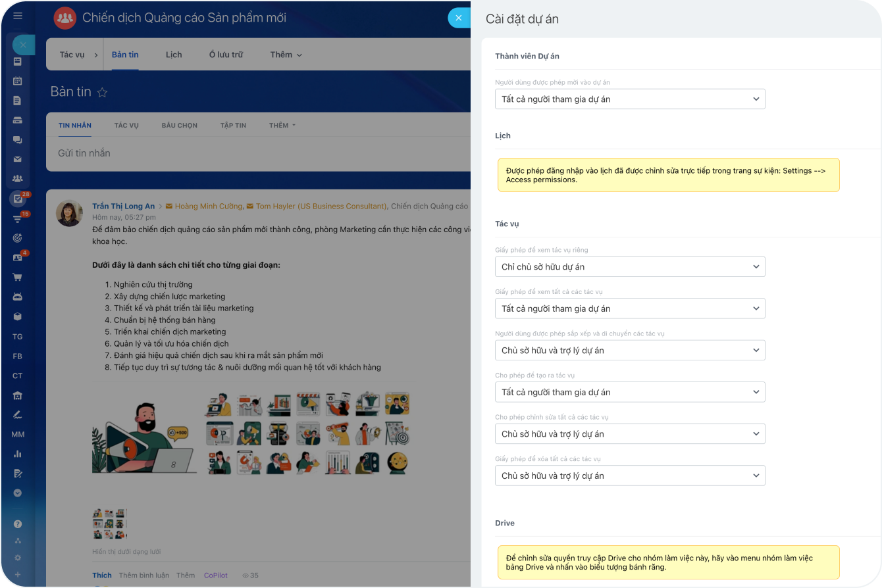Expand 'Cho phép để tạo ra tác vụ' dropdown
The width and height of the screenshot is (882, 588).
pyautogui.click(x=630, y=392)
